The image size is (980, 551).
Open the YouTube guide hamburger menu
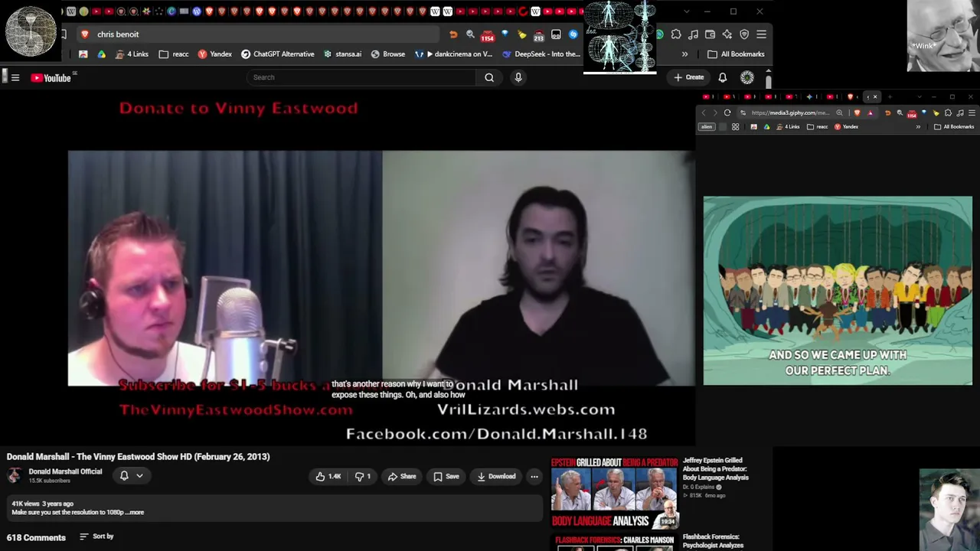[15, 77]
